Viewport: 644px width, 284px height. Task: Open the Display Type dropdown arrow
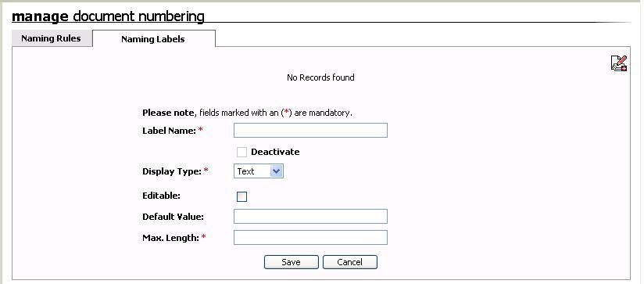pyautogui.click(x=277, y=171)
